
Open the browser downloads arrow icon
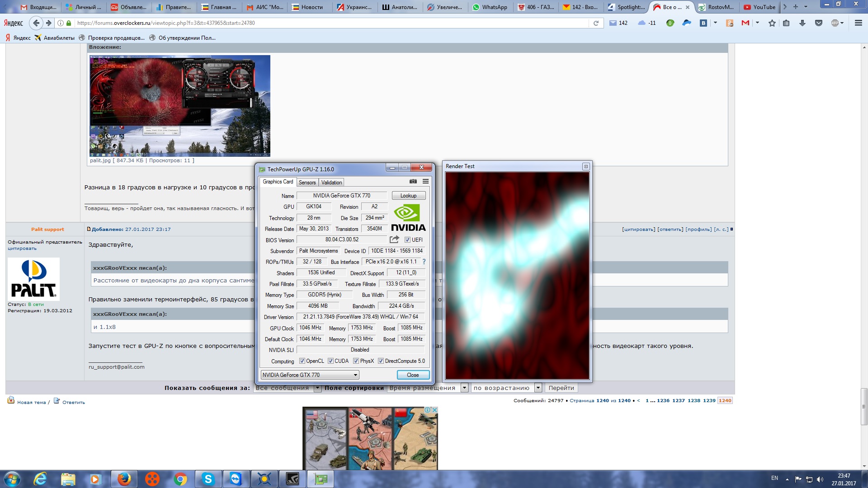(802, 23)
